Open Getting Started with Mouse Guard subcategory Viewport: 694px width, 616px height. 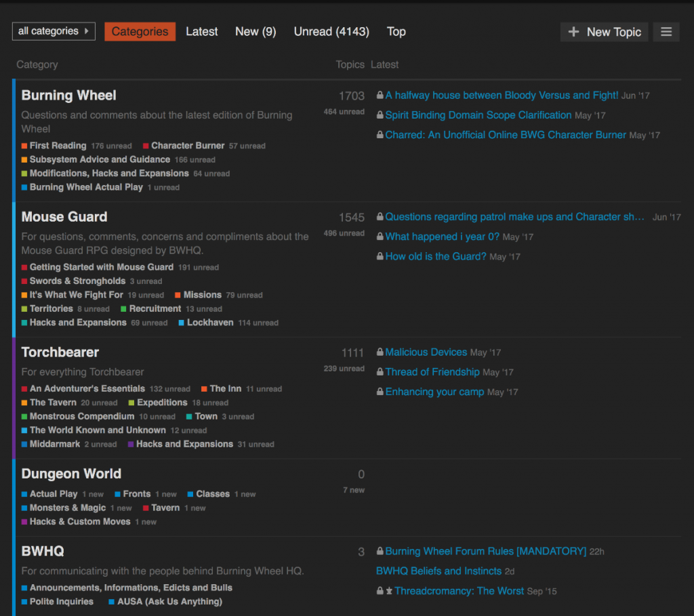tap(102, 267)
